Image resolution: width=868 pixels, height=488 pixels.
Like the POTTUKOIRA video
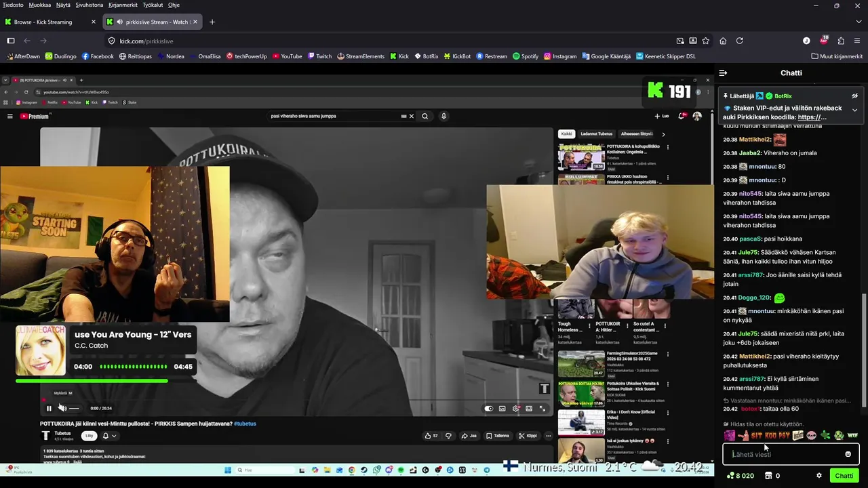coord(431,436)
